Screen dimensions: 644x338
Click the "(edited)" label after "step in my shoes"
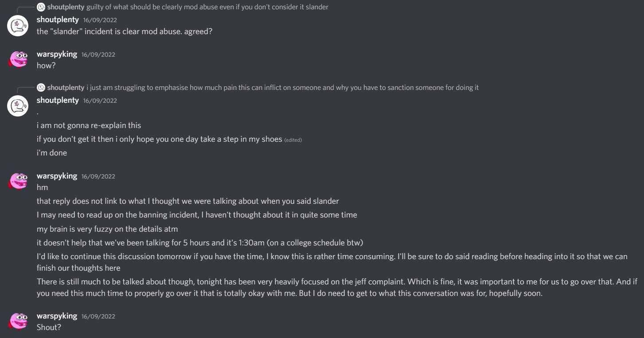point(293,140)
